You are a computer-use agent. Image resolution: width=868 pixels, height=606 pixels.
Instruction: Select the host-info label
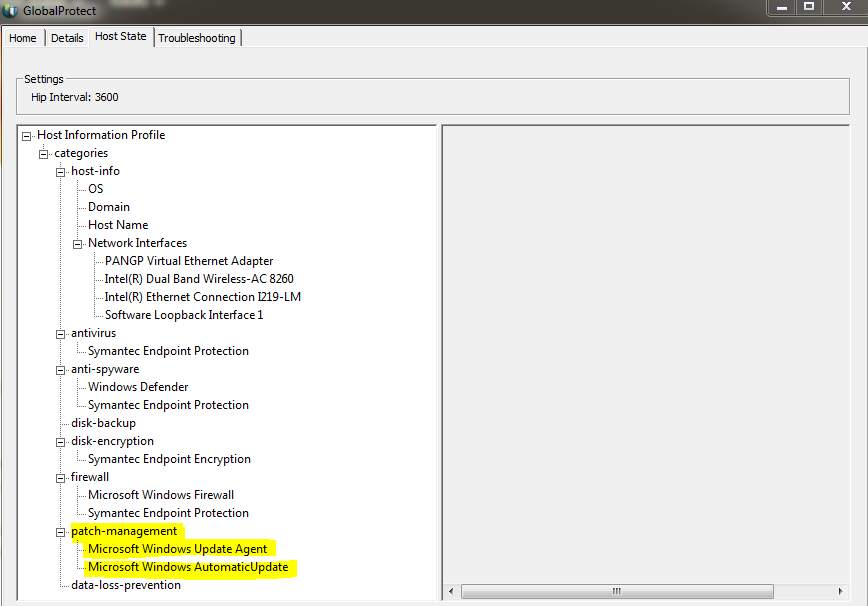pyautogui.click(x=95, y=171)
